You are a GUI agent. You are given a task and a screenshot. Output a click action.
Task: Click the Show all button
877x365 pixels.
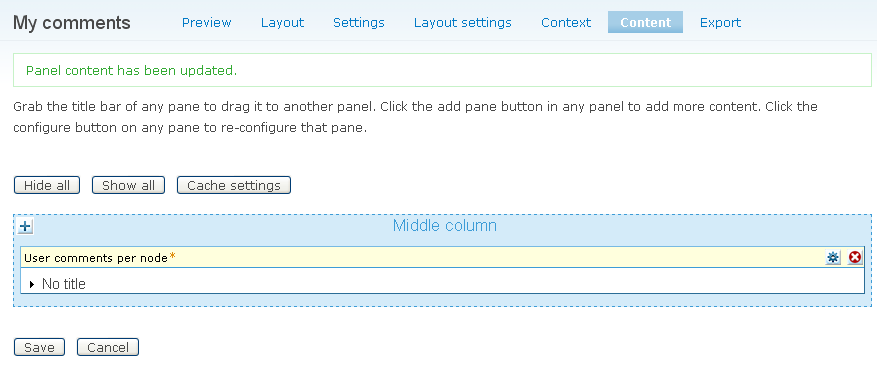click(x=128, y=186)
